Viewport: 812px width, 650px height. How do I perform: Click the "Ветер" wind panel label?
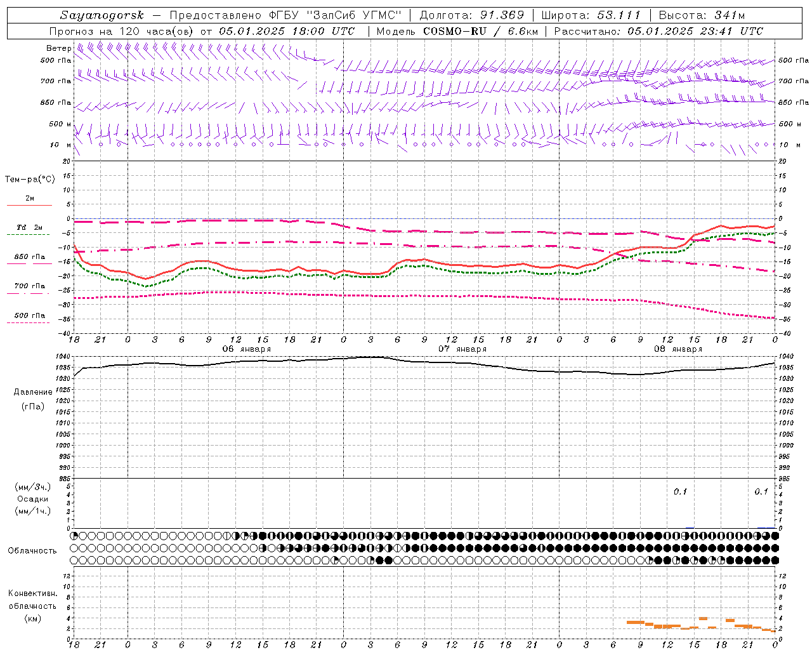(x=58, y=48)
